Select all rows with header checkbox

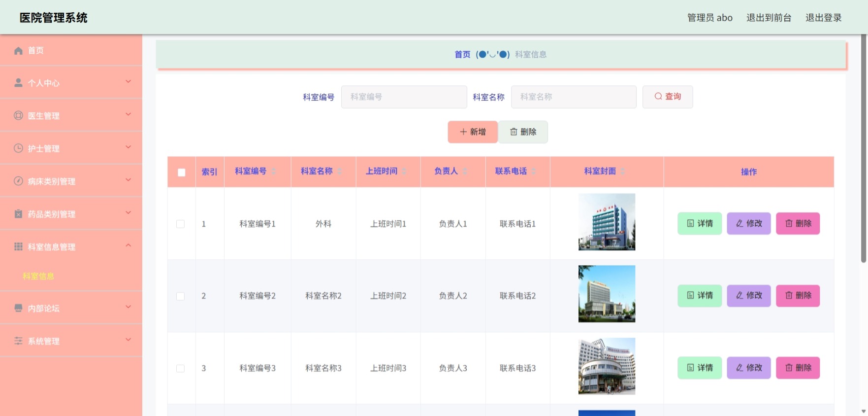click(182, 173)
